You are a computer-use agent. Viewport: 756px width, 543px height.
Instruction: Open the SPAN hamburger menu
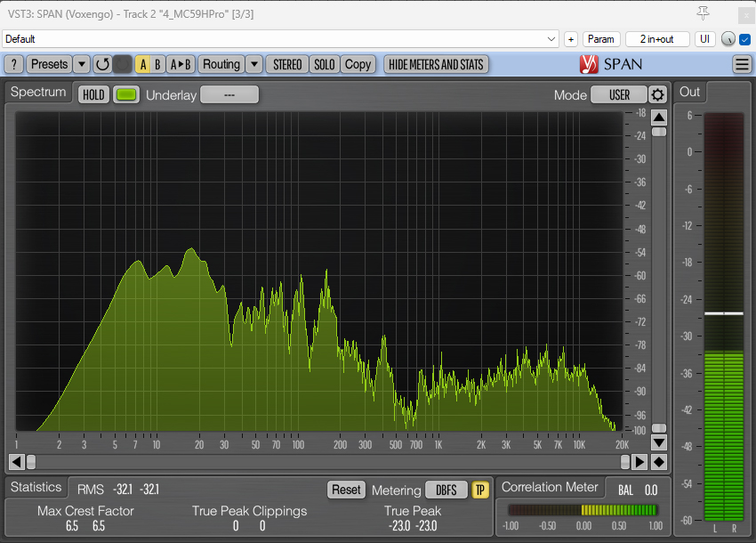point(742,64)
